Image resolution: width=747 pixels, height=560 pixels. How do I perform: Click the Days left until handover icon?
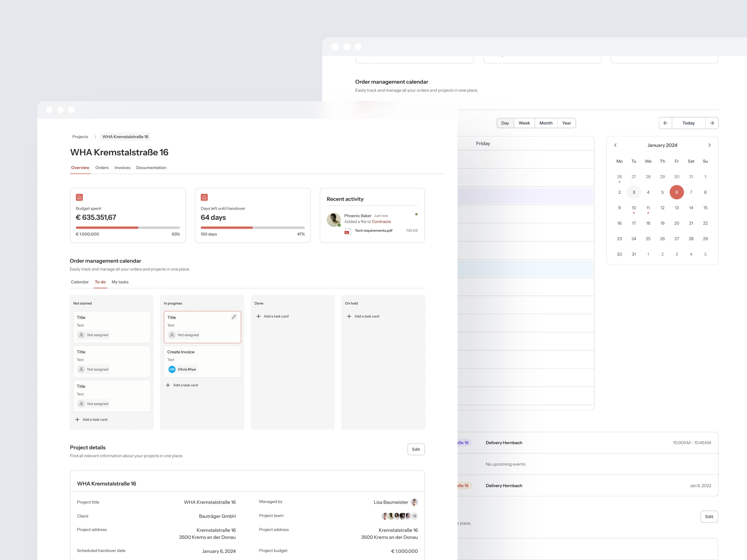tap(204, 197)
